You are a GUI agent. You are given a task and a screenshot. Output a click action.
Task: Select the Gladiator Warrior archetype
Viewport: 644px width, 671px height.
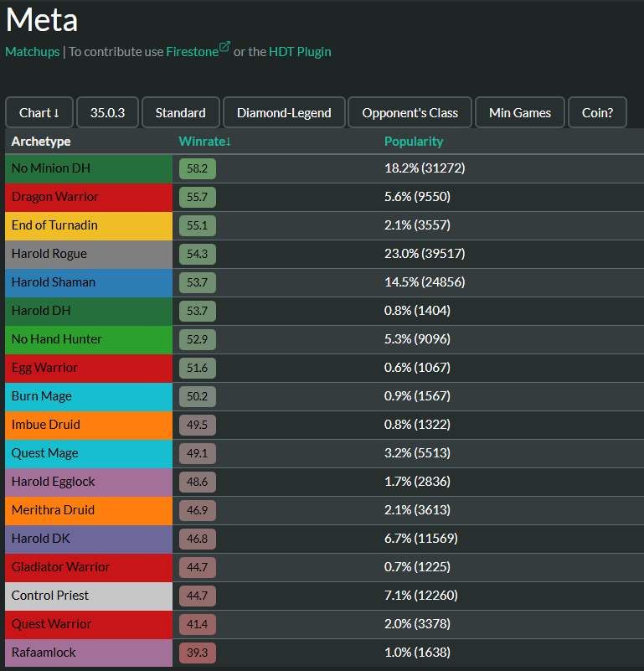pos(89,567)
